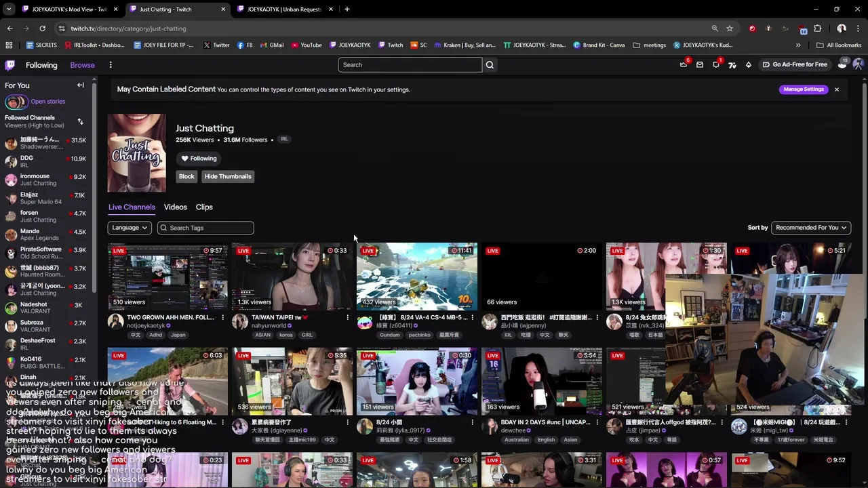Click the search magnifier button
This screenshot has height=488, width=868.
point(490,64)
